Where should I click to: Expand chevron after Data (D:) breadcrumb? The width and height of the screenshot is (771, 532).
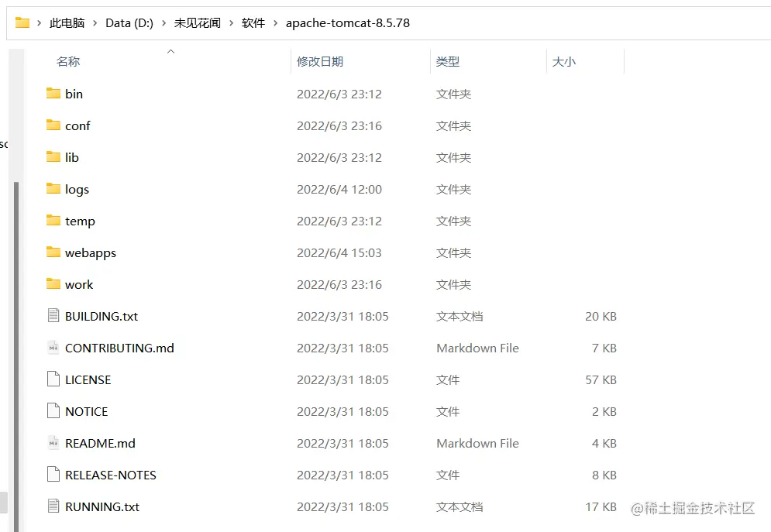(163, 23)
